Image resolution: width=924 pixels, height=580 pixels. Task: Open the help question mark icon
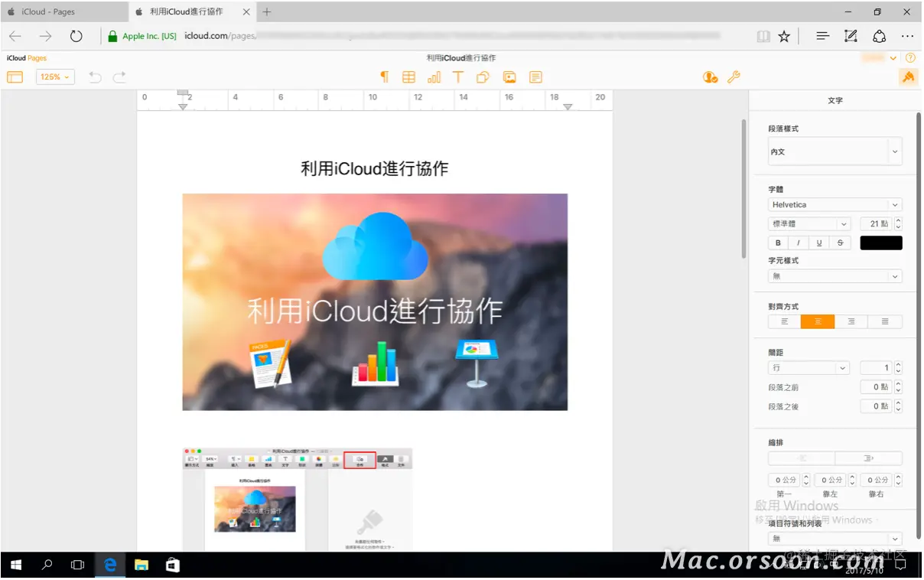tap(910, 58)
